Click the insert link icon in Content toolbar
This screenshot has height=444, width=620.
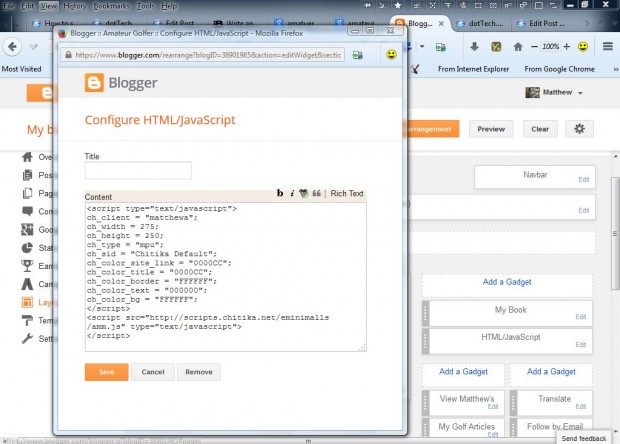[304, 193]
